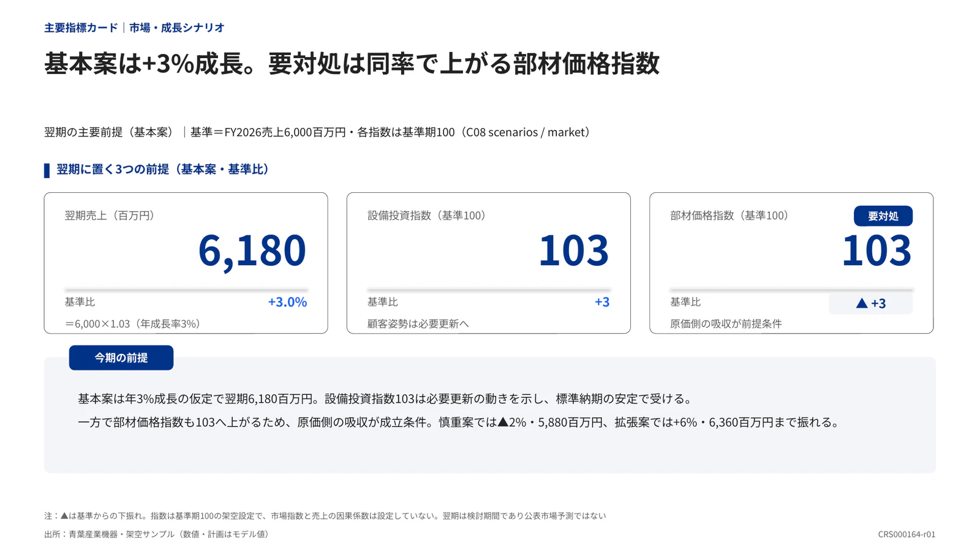Click the CRS000164-r01 document code
Screen dimensions: 980x551
tap(907, 534)
